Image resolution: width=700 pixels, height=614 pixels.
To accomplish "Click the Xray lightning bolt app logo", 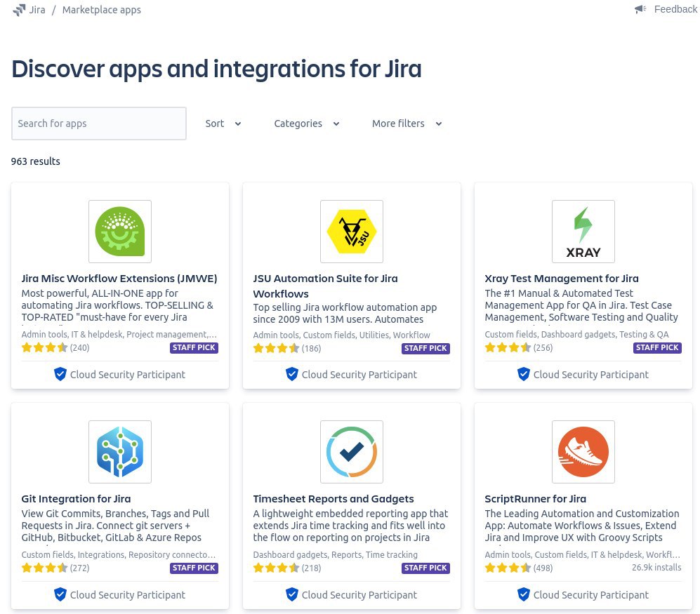I will [x=583, y=232].
